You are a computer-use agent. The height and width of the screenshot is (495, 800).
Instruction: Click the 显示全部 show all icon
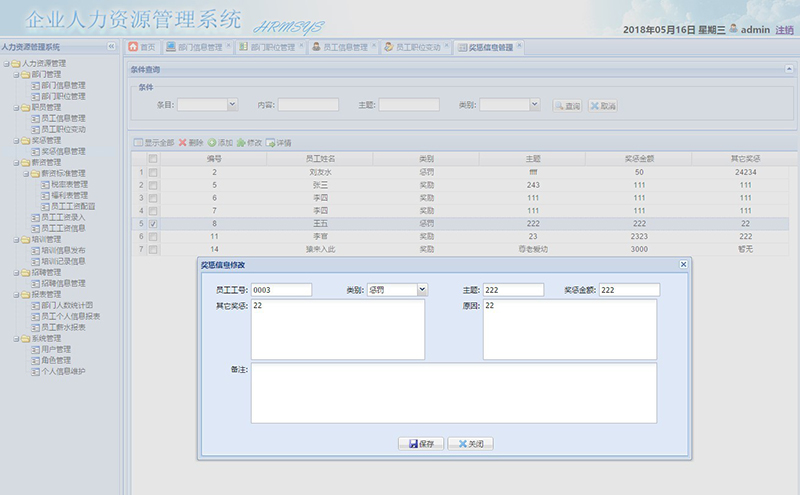coord(154,143)
